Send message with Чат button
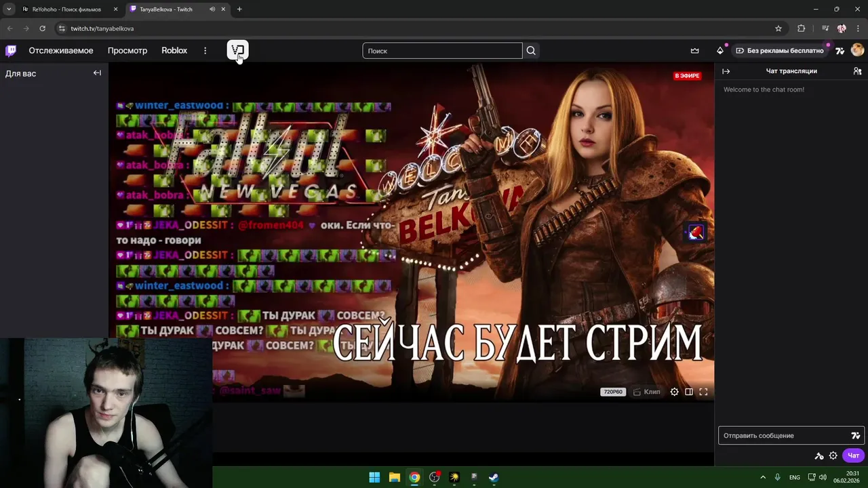The height and width of the screenshot is (488, 868). click(854, 455)
